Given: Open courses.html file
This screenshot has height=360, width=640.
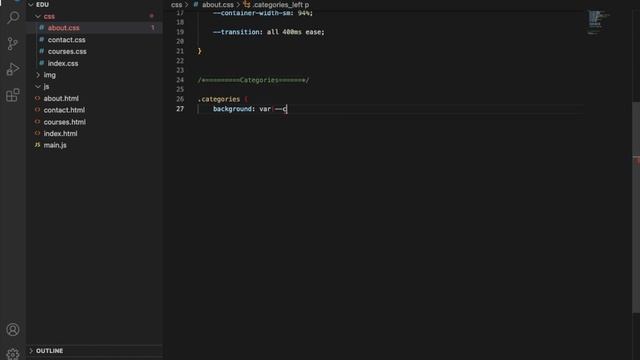Looking at the screenshot, I should pos(64,122).
